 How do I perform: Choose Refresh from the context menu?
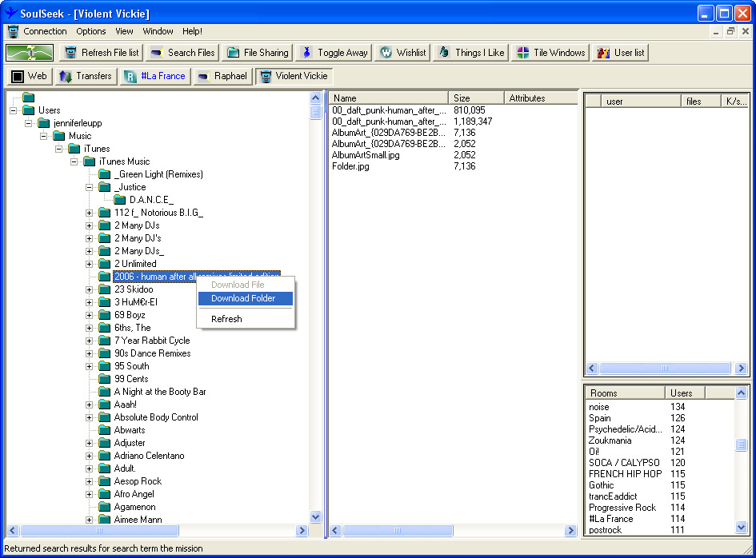pyautogui.click(x=246, y=319)
